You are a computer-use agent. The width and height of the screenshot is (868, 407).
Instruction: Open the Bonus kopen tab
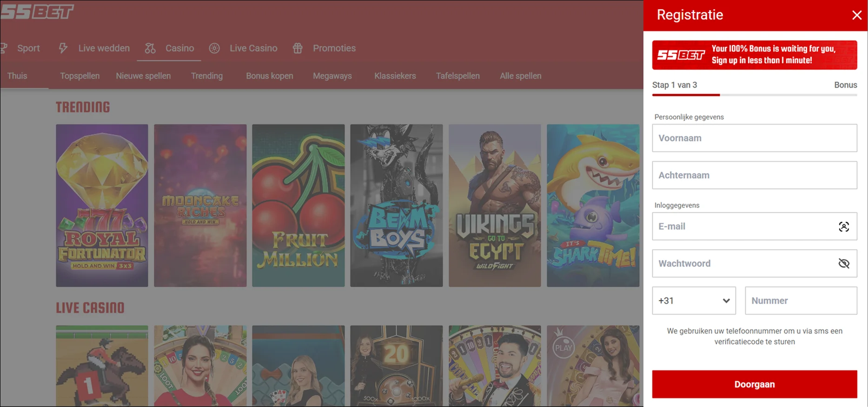270,76
